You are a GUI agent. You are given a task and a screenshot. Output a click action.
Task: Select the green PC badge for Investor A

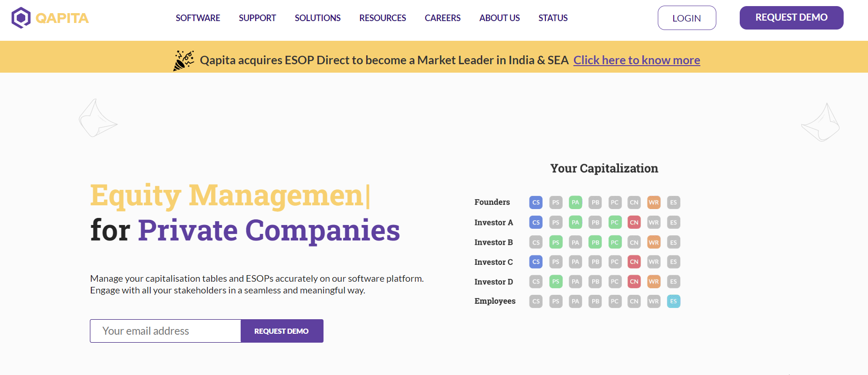[x=615, y=222]
